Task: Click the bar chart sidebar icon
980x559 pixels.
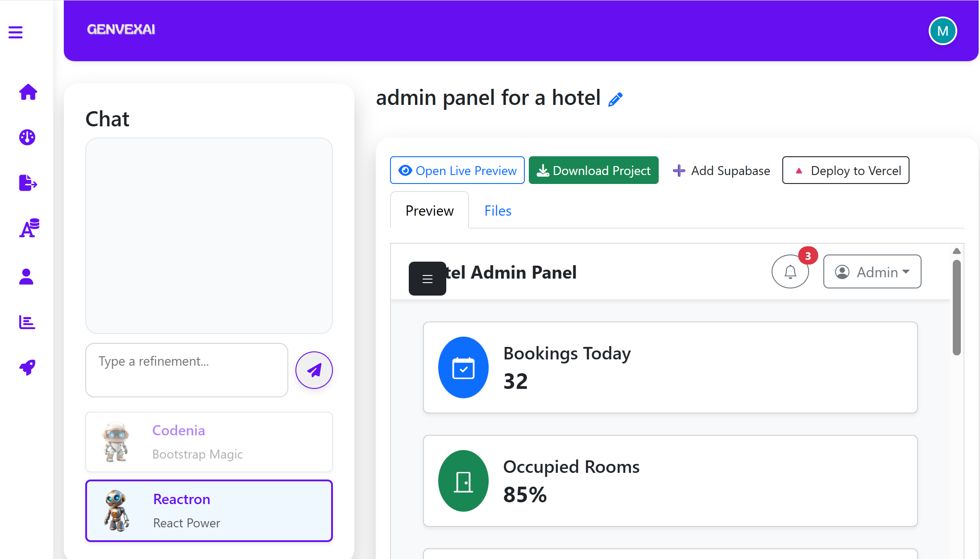Action: (x=27, y=322)
